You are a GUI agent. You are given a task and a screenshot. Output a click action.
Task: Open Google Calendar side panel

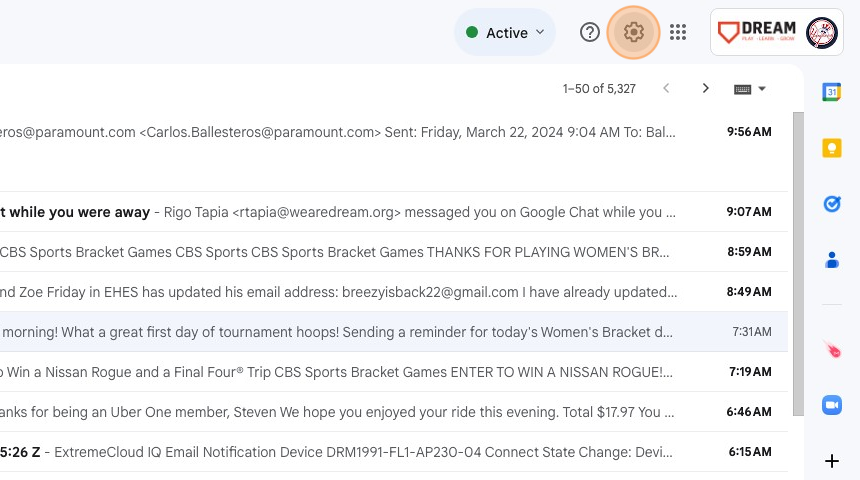831,92
